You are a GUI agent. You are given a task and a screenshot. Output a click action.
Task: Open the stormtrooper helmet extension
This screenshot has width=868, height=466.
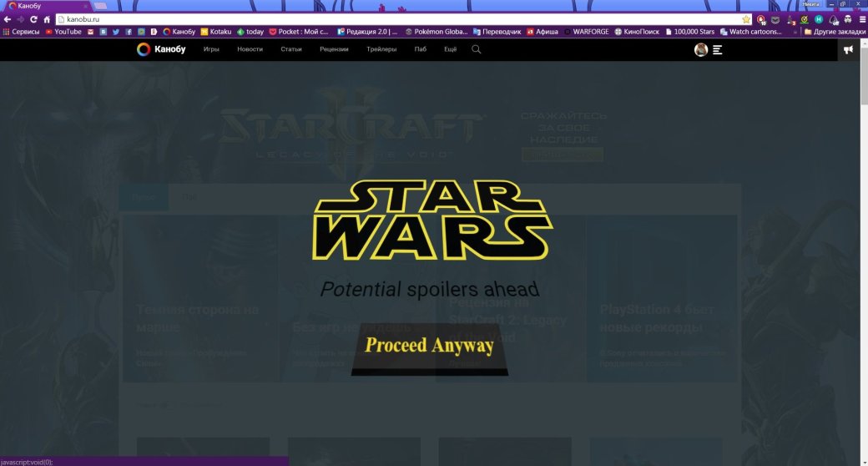pyautogui.click(x=847, y=20)
